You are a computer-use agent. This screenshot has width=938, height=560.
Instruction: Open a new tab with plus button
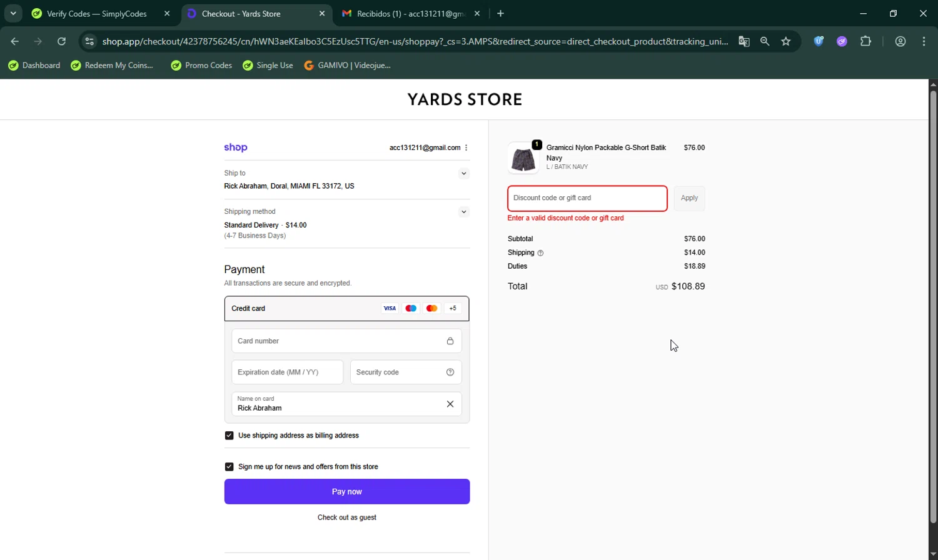coord(500,13)
